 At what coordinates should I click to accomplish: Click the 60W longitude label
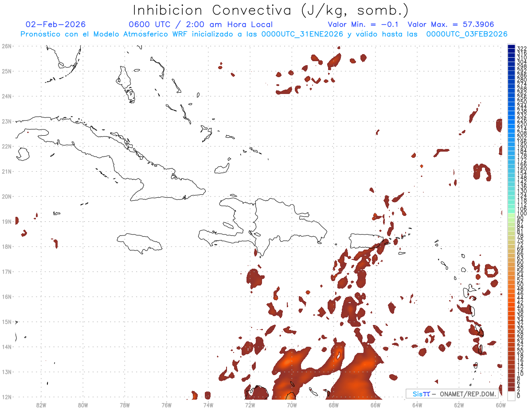(x=501, y=404)
